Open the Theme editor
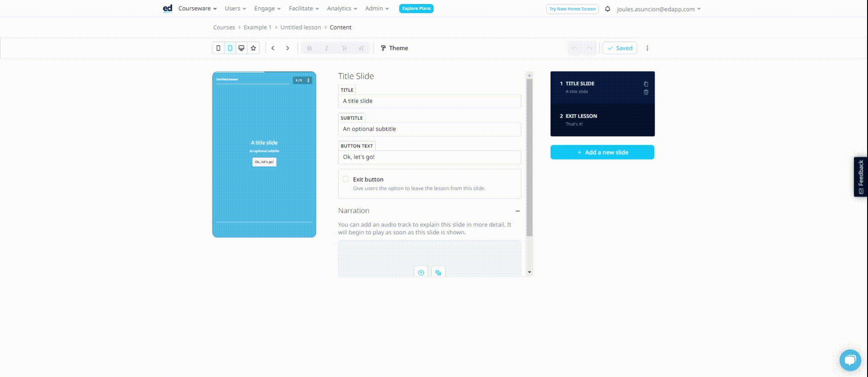The image size is (868, 377). pos(394,48)
